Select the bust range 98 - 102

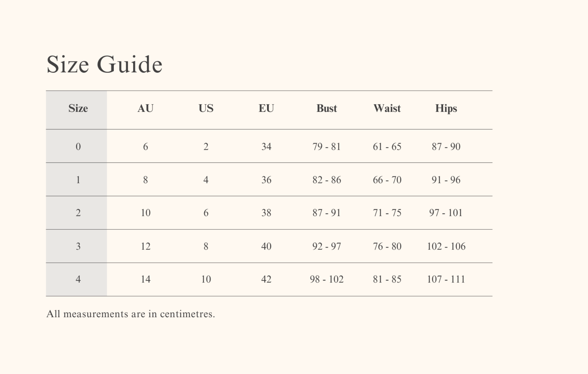(x=327, y=279)
